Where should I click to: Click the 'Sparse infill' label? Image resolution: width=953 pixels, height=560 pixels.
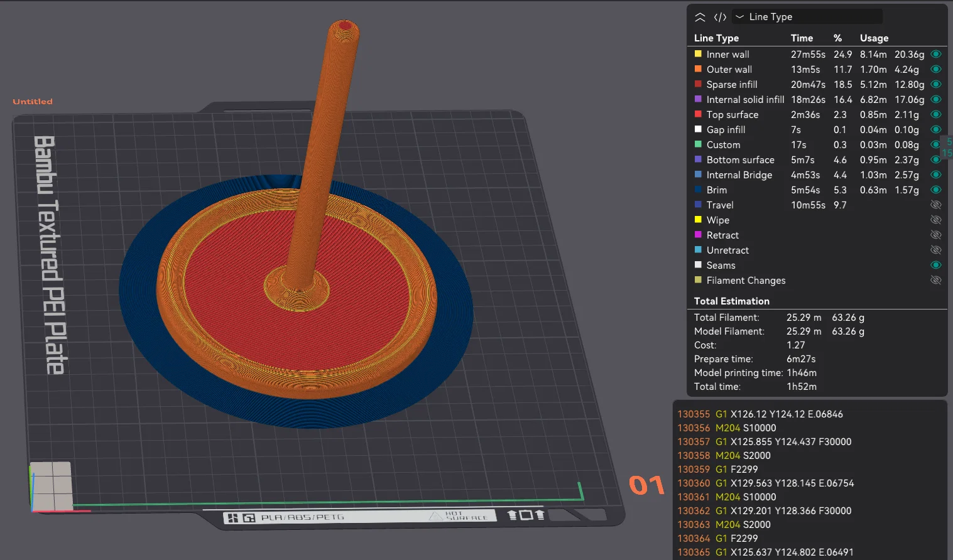[x=732, y=85]
